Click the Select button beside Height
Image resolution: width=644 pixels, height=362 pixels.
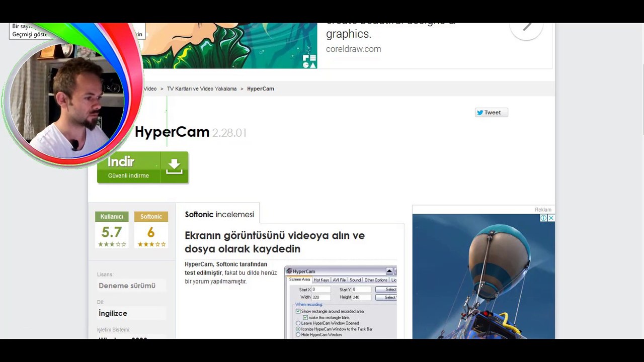click(386, 298)
